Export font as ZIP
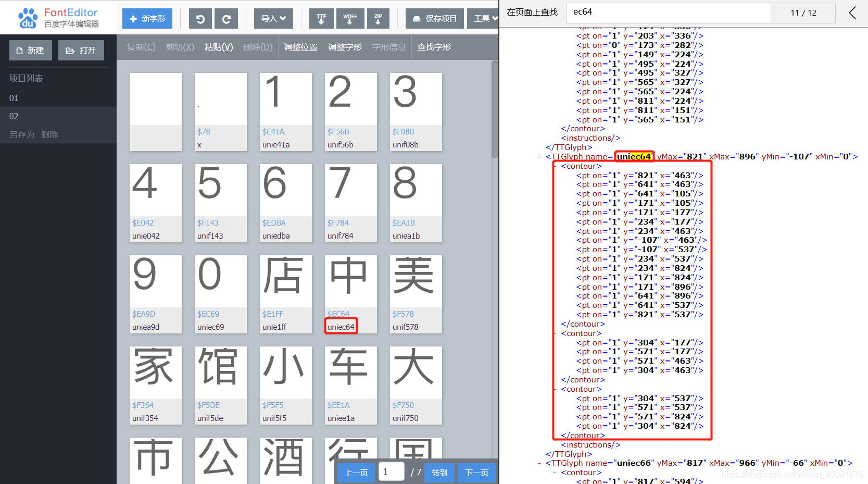868x484 pixels. coord(378,19)
